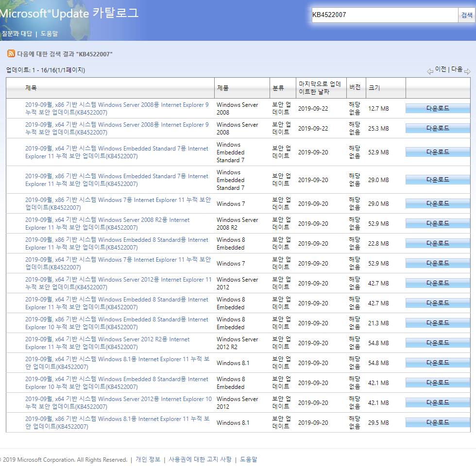Open x86 Windows 7 IE11 update link
This screenshot has height=469, width=476.
point(118,203)
